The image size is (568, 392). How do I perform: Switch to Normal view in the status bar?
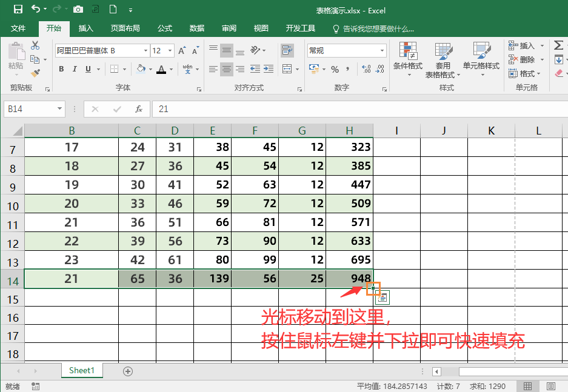[x=528, y=386]
